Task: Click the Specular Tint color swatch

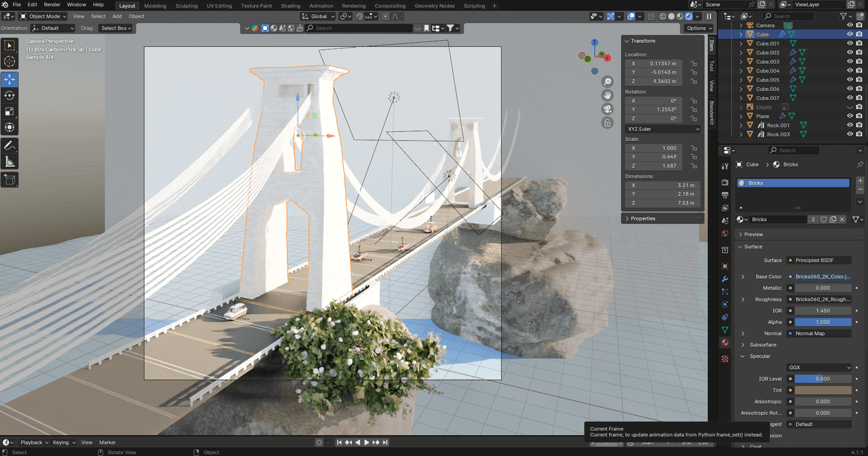Action: coord(823,390)
